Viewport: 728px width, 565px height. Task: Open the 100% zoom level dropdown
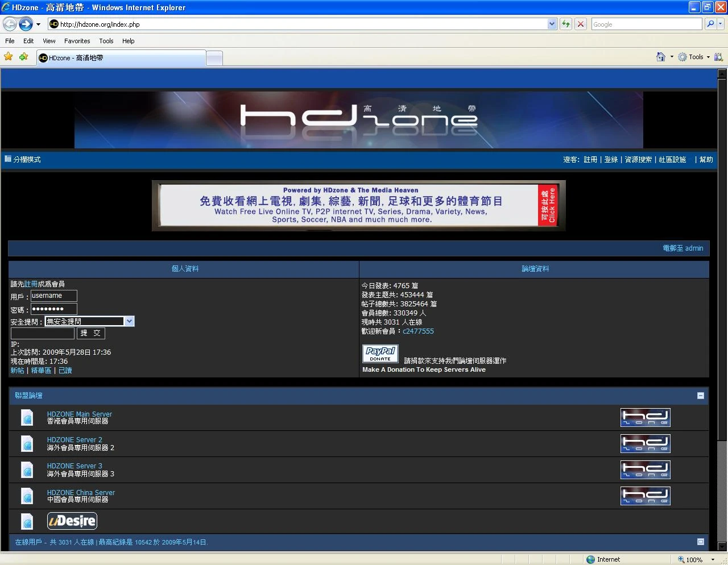click(713, 559)
